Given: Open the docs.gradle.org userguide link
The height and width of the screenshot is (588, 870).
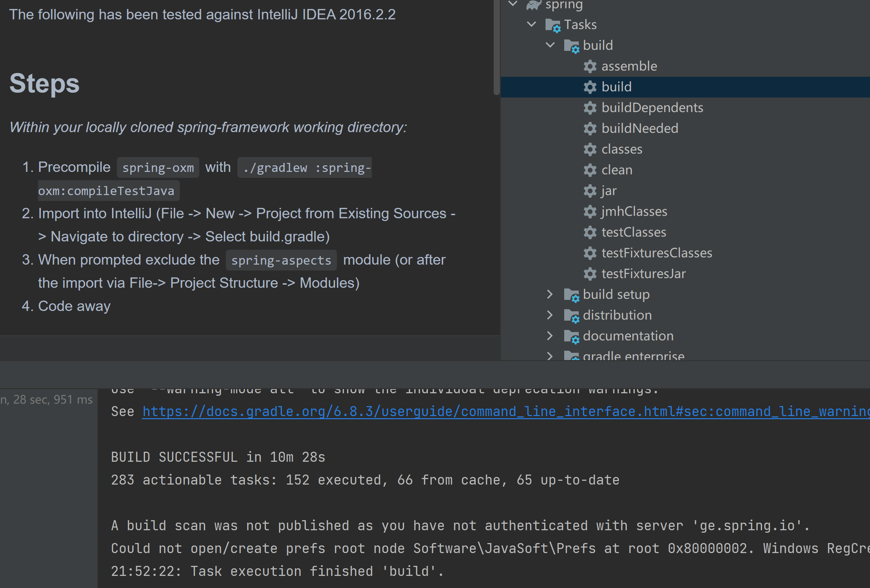Looking at the screenshot, I should 506,412.
